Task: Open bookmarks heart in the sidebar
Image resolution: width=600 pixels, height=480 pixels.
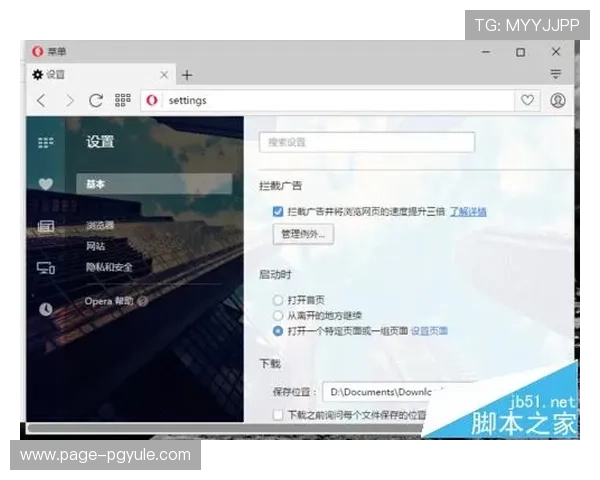Action: [x=46, y=184]
